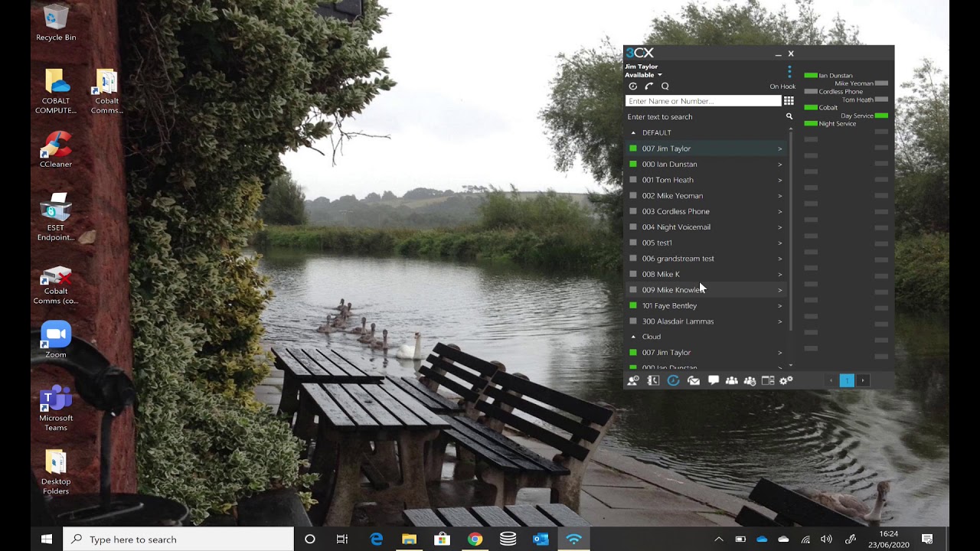Open the 3CX settings gears icon
The height and width of the screenshot is (551, 980).
(786, 380)
